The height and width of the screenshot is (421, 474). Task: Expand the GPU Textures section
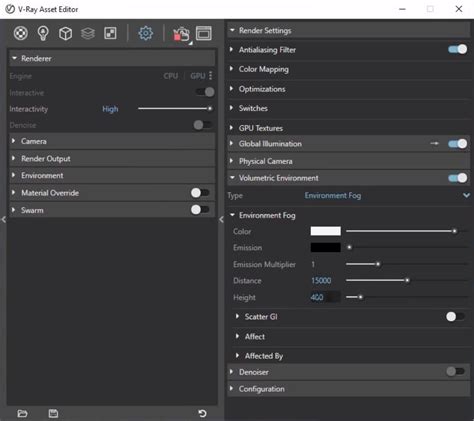349,128
